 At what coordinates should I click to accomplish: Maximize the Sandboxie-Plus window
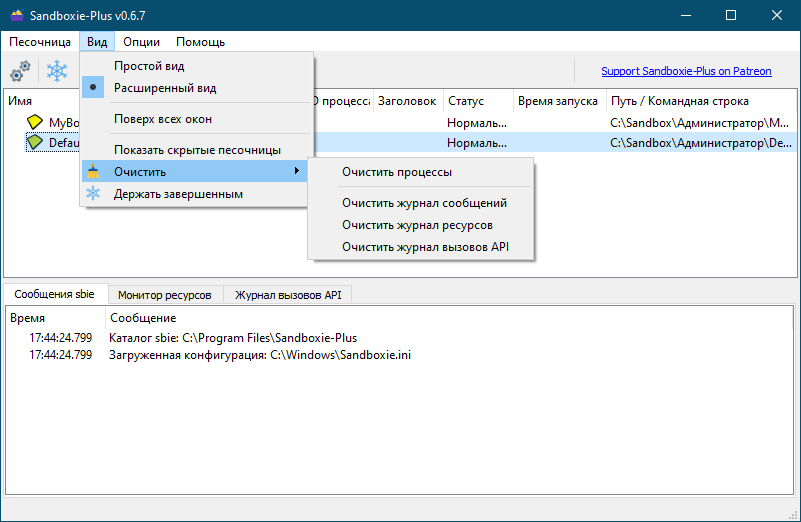click(731, 15)
